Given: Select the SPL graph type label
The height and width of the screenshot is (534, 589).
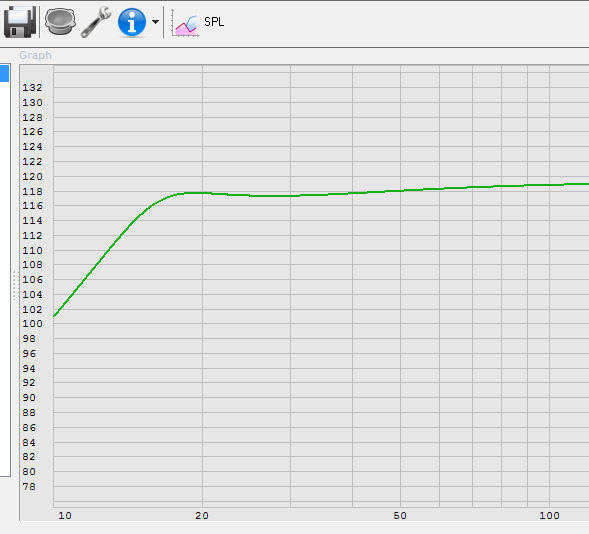Looking at the screenshot, I should click(x=214, y=22).
